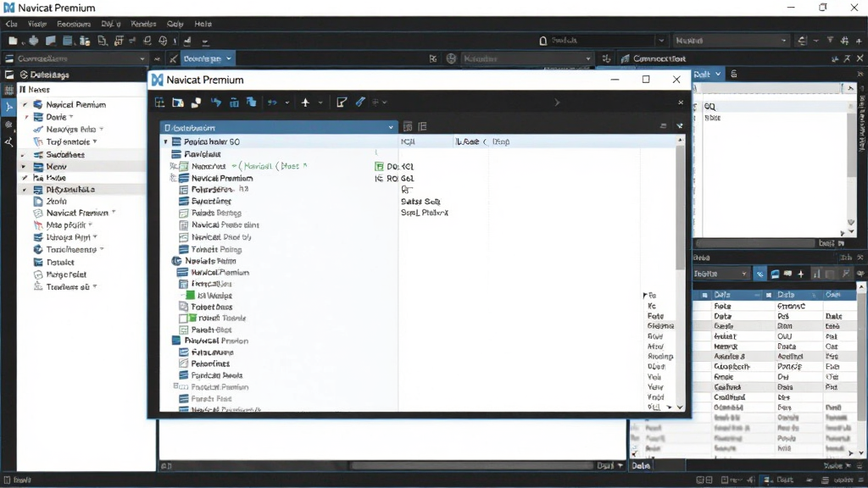868x488 pixels.
Task: Click the right chevron arrow in dialog toolbar
Action: (557, 103)
